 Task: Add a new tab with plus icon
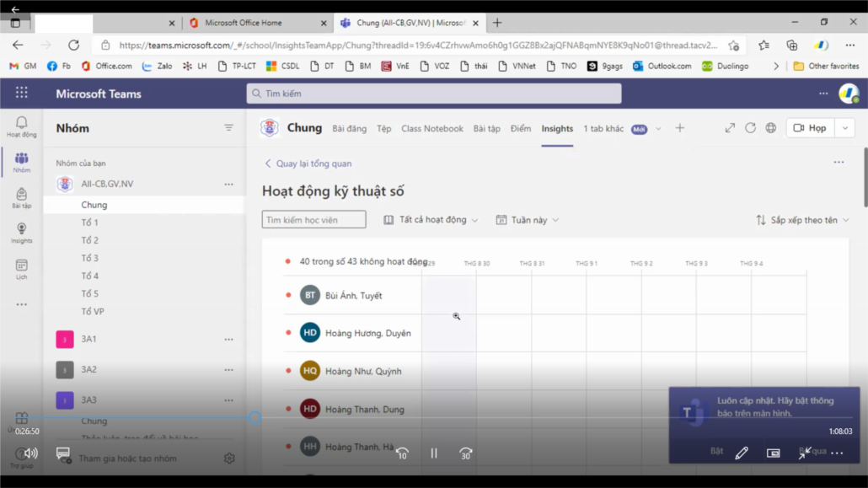(x=680, y=128)
